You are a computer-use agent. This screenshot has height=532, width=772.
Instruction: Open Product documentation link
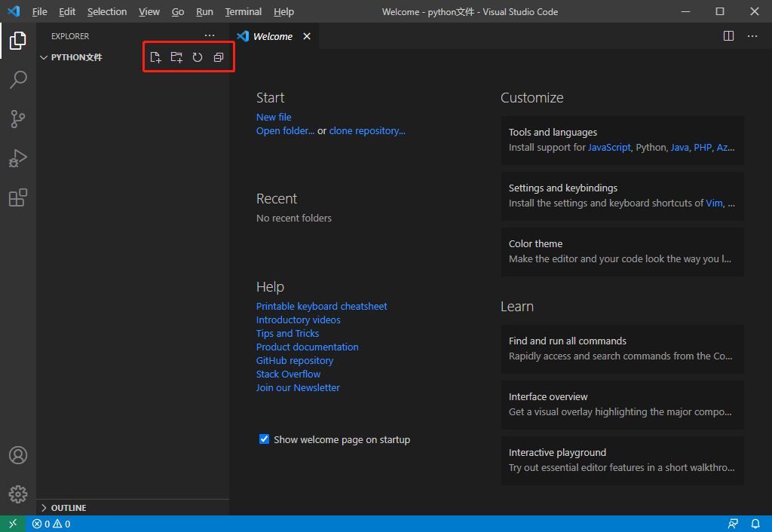pyautogui.click(x=308, y=347)
